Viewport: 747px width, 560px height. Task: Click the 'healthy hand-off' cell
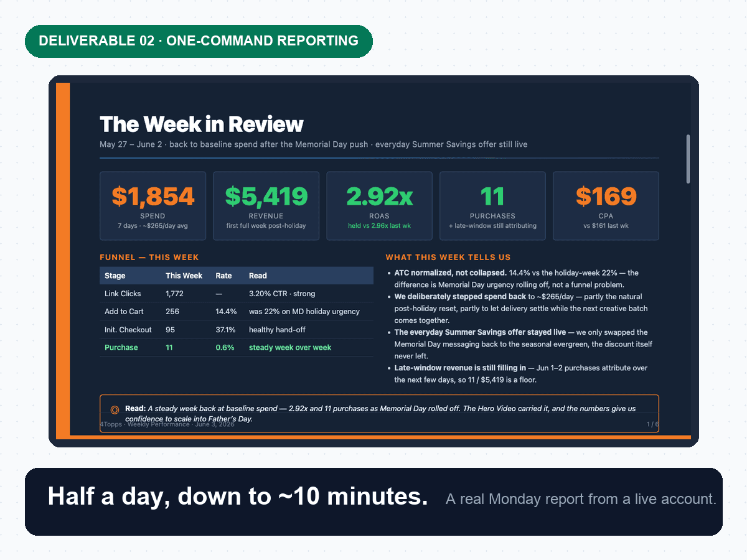click(277, 330)
